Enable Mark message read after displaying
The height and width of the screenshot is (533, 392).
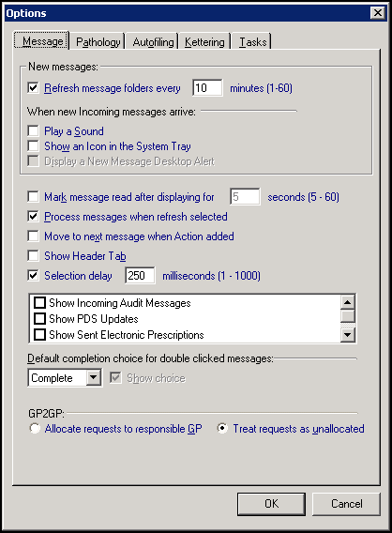[33, 197]
